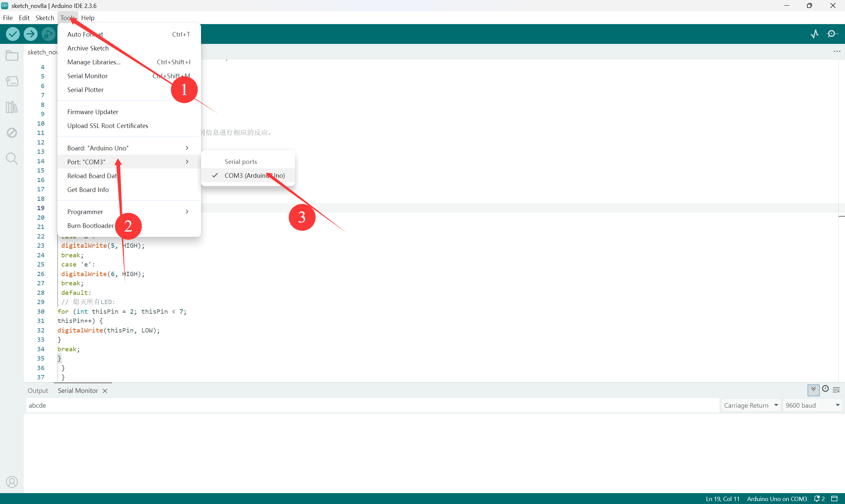Screen dimensions: 845x504
Task: Choose Manage Libraries... from Tools menu
Action: point(94,62)
